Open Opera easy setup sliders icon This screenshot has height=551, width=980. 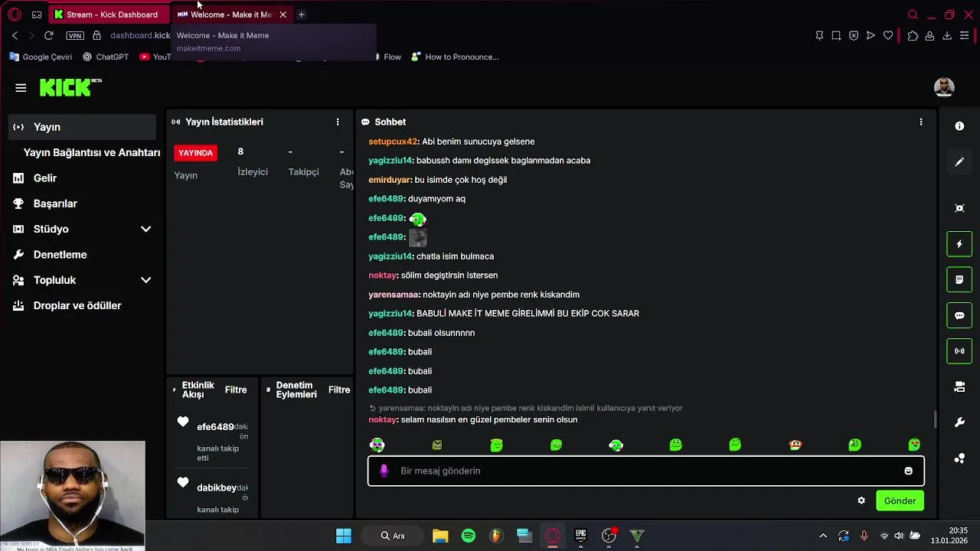pos(965,35)
